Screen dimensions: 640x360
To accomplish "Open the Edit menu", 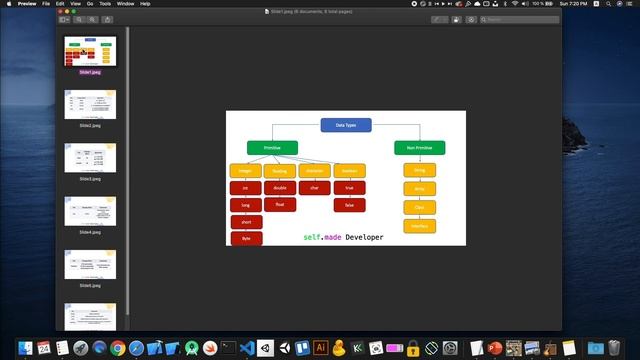I will [x=60, y=4].
